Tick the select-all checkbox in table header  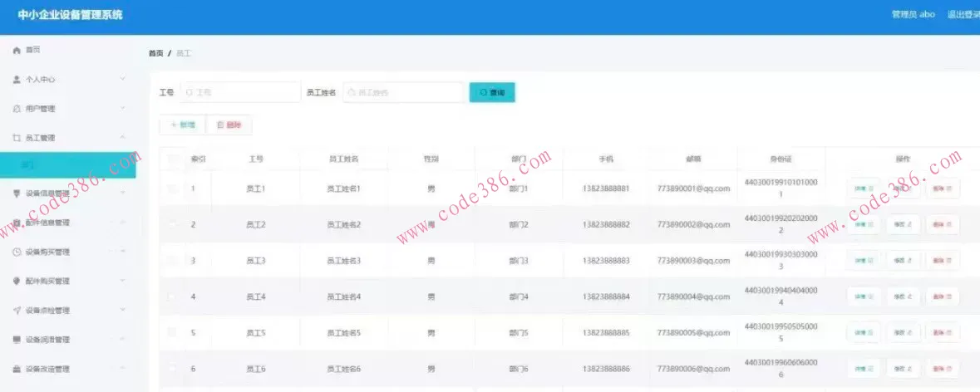pos(173,159)
